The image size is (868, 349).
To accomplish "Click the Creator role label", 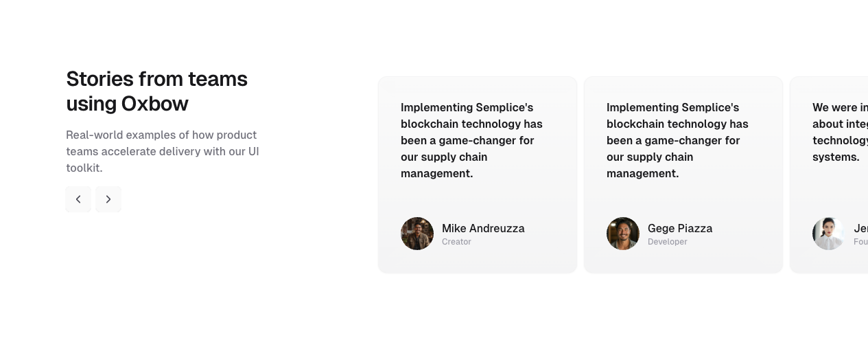I will tap(456, 242).
